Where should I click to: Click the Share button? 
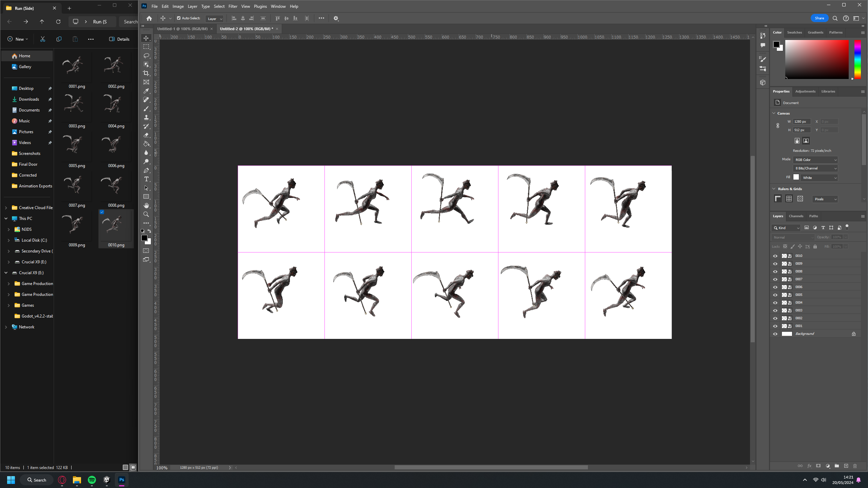tap(819, 18)
